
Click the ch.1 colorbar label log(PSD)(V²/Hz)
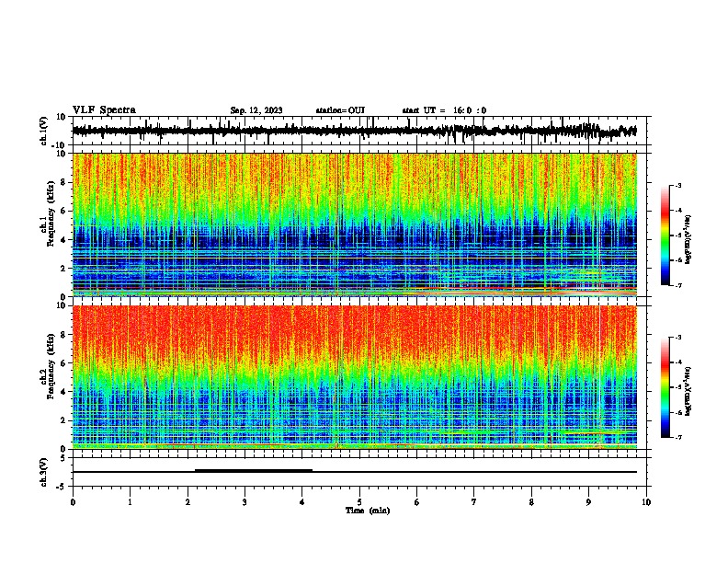(x=688, y=239)
